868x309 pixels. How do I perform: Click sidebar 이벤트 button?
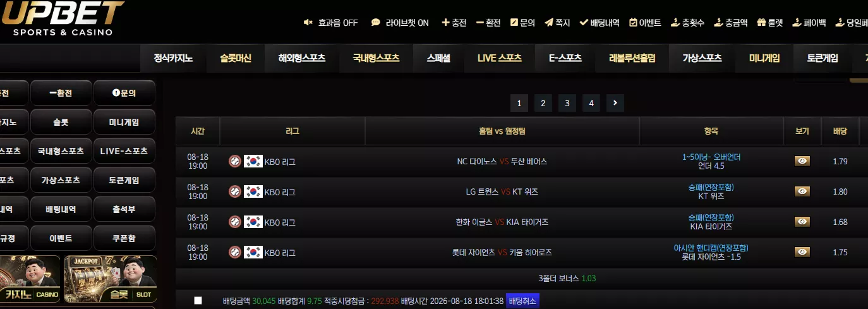(61, 238)
